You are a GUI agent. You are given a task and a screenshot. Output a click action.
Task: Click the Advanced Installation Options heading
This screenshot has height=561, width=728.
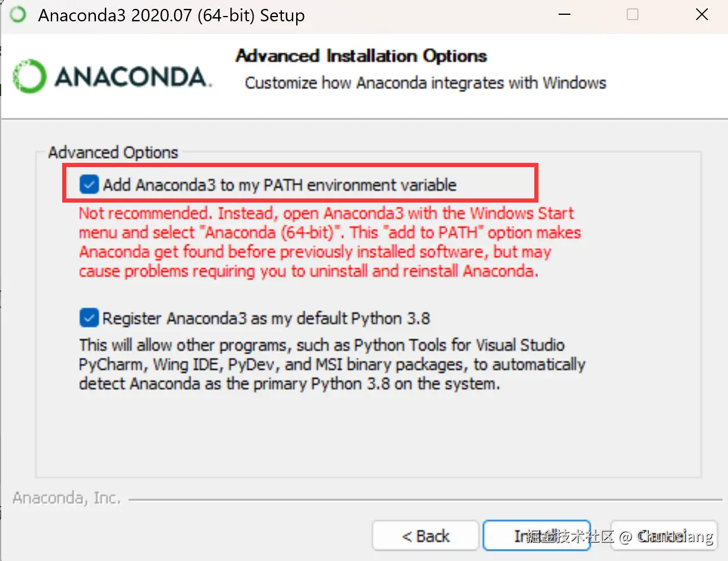pos(361,56)
